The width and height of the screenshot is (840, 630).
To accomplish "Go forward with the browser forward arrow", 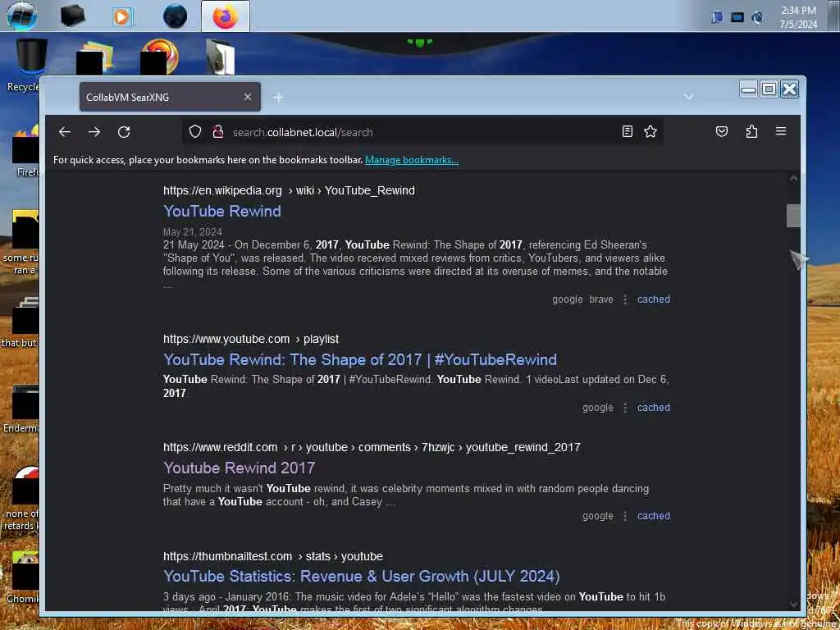I will tap(94, 132).
